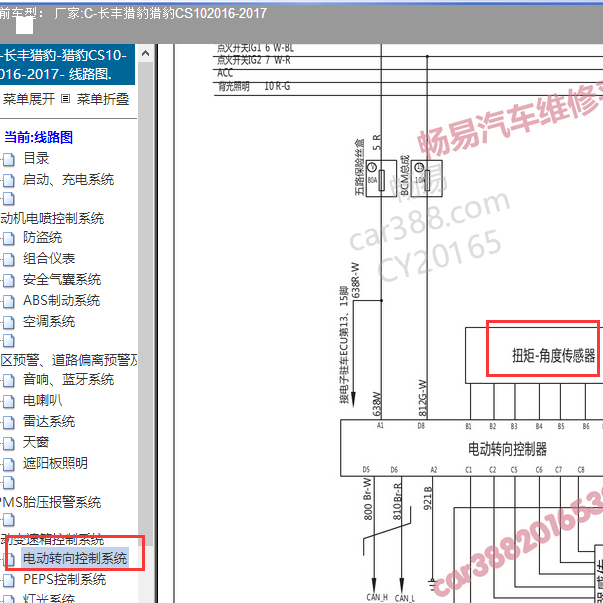Click the BCM总成 10A fuse symbol
The image size is (603, 603).
(426, 178)
